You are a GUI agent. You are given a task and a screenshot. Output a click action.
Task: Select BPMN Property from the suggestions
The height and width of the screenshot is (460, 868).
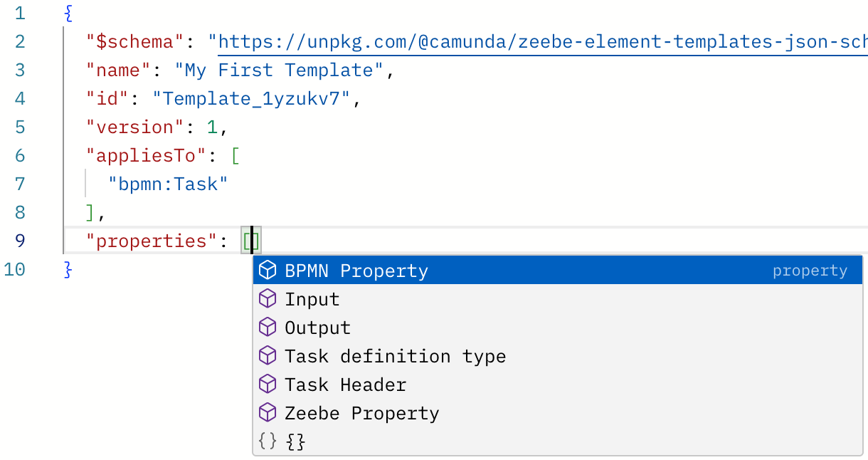pos(356,270)
